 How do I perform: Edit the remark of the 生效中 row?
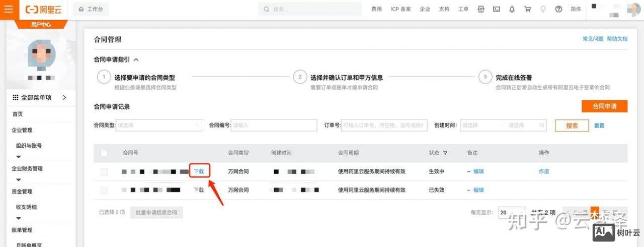(478, 171)
